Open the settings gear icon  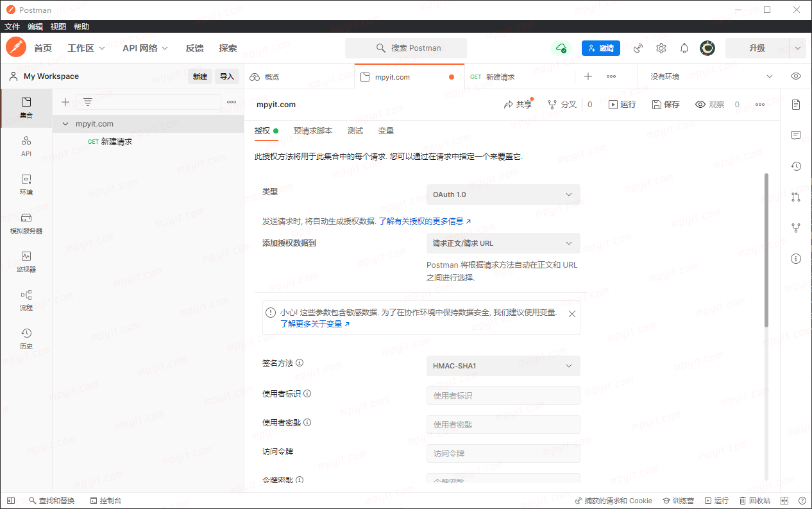point(661,48)
